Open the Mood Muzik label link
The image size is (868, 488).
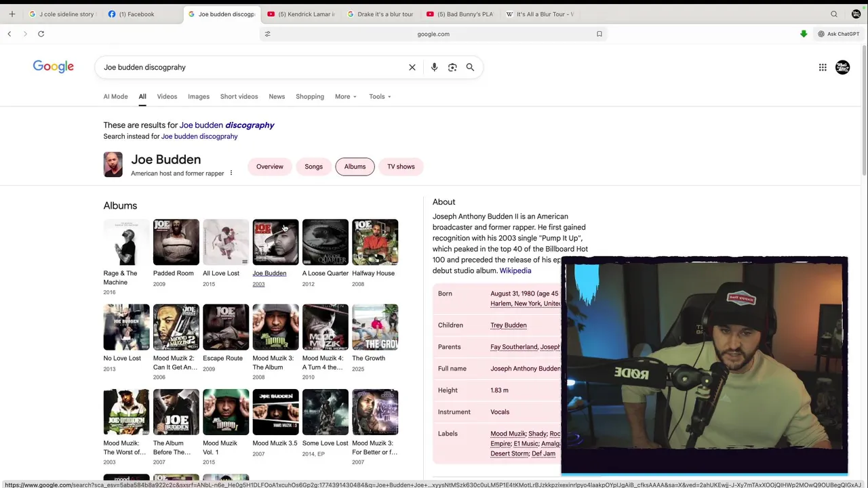(x=508, y=434)
